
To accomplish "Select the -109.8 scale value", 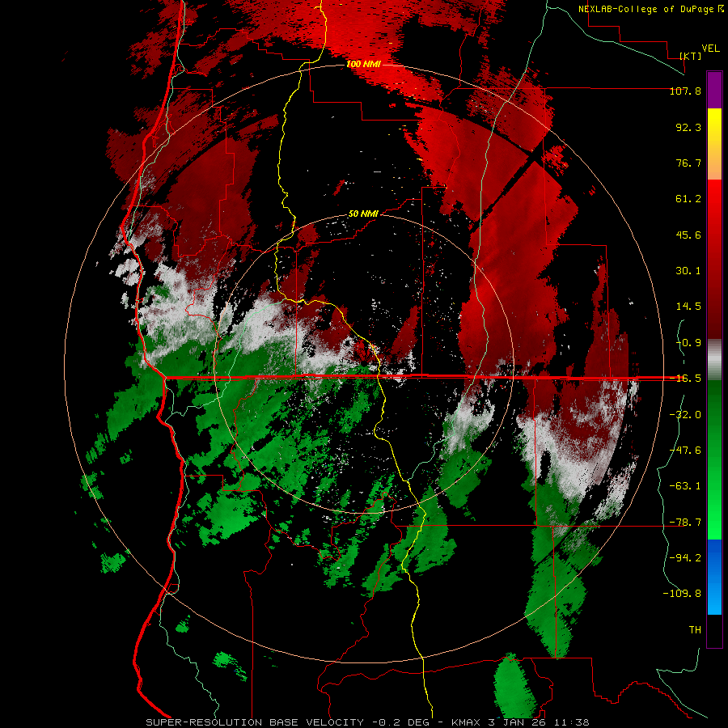I will pos(682,594).
